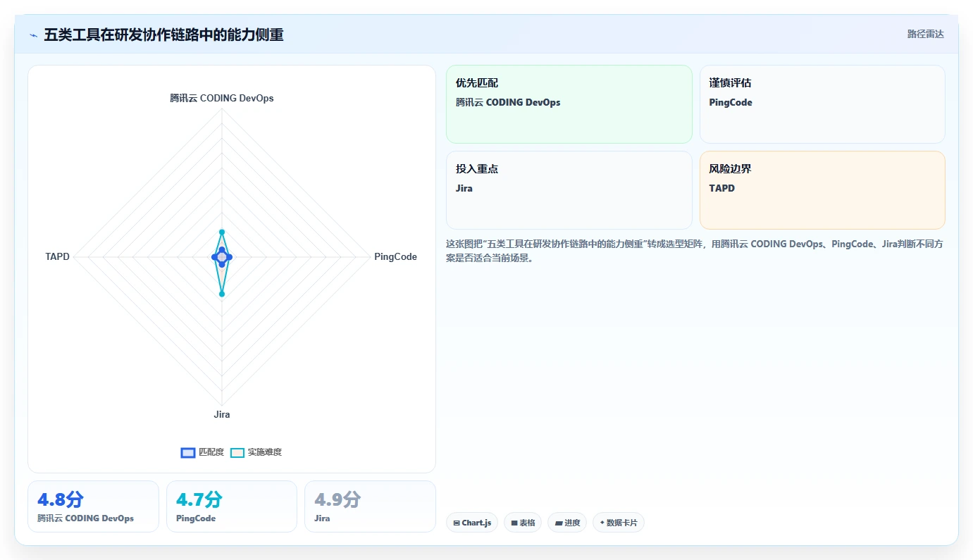Click the Jira radar axis label
Image resolution: width=973 pixels, height=560 pixels.
(x=222, y=414)
